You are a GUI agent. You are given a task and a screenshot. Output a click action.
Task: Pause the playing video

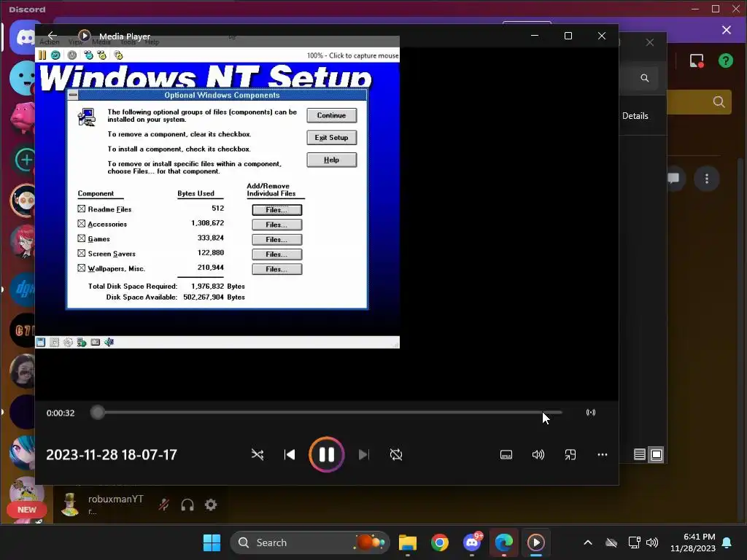326,455
